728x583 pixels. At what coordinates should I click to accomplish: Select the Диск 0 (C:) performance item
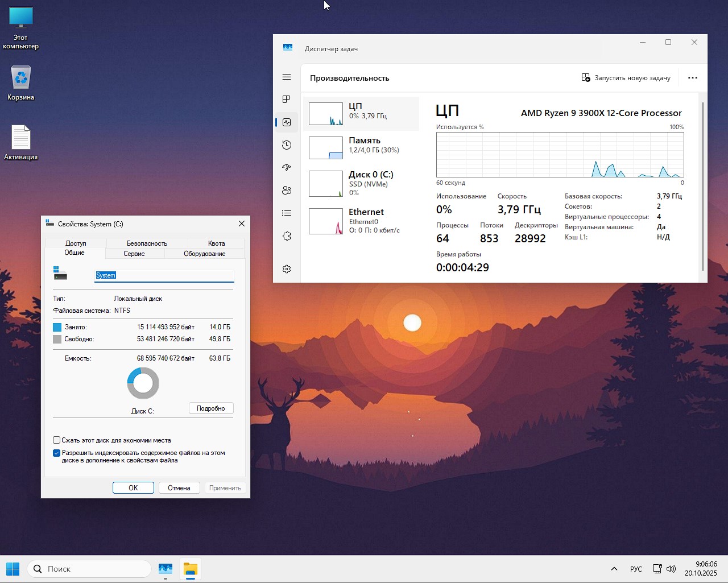pos(361,184)
